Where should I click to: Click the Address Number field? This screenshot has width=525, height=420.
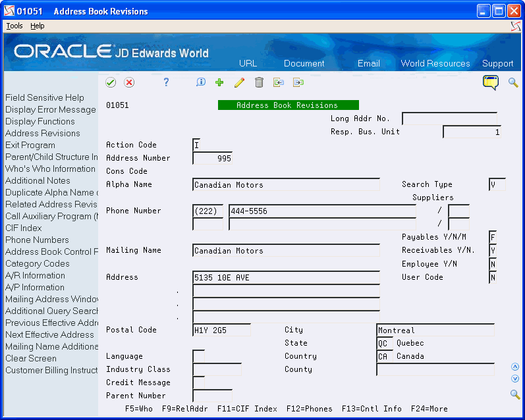point(212,158)
